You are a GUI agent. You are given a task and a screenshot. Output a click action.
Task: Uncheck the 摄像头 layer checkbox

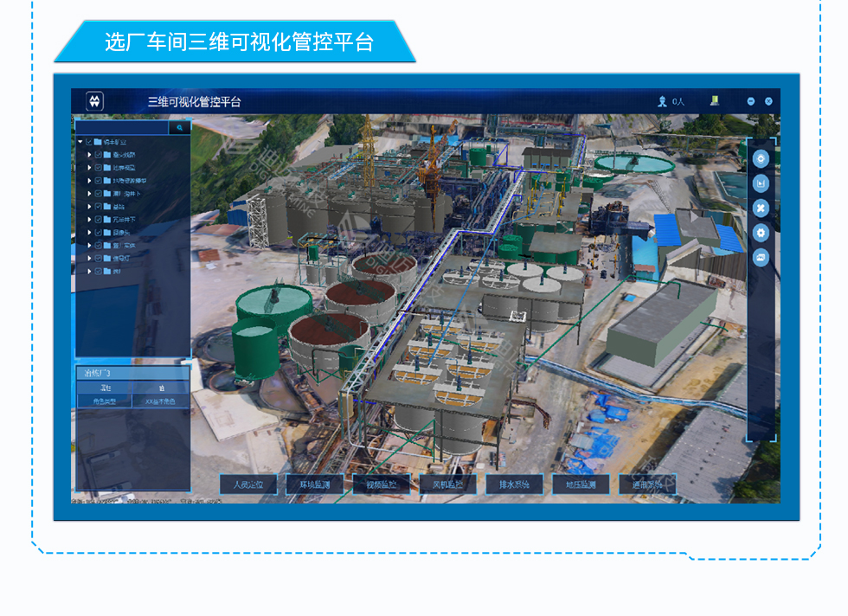(x=99, y=232)
